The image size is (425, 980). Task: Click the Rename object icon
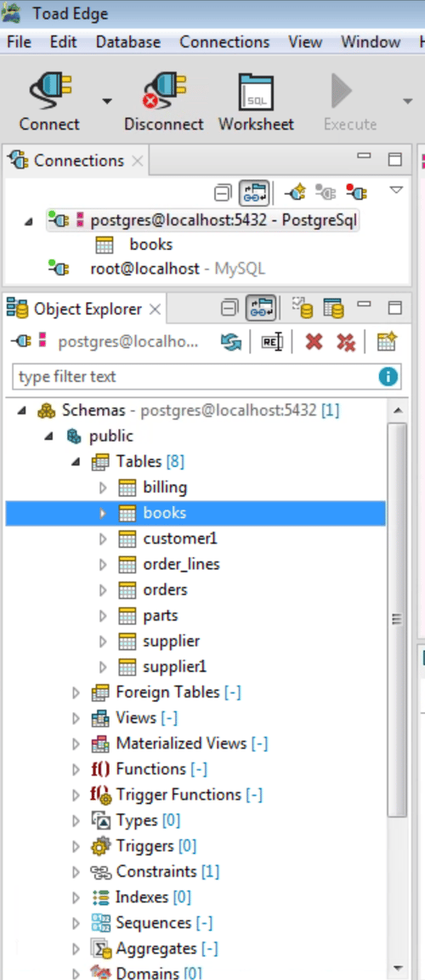(273, 342)
